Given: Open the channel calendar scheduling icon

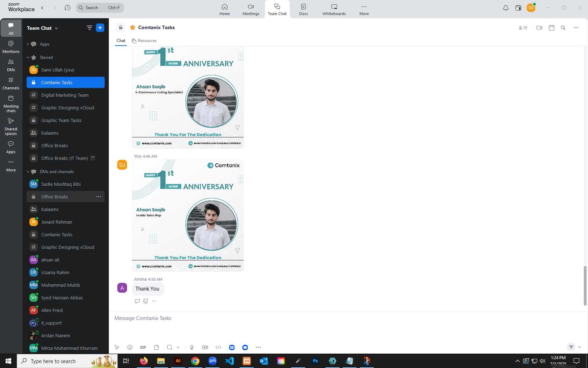Looking at the screenshot, I should point(552,28).
